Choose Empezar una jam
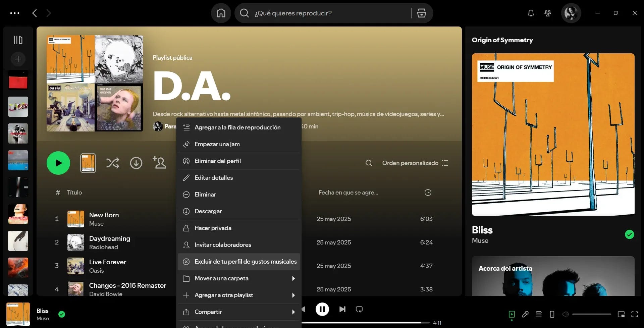Image resolution: width=644 pixels, height=328 pixels. click(x=238, y=144)
